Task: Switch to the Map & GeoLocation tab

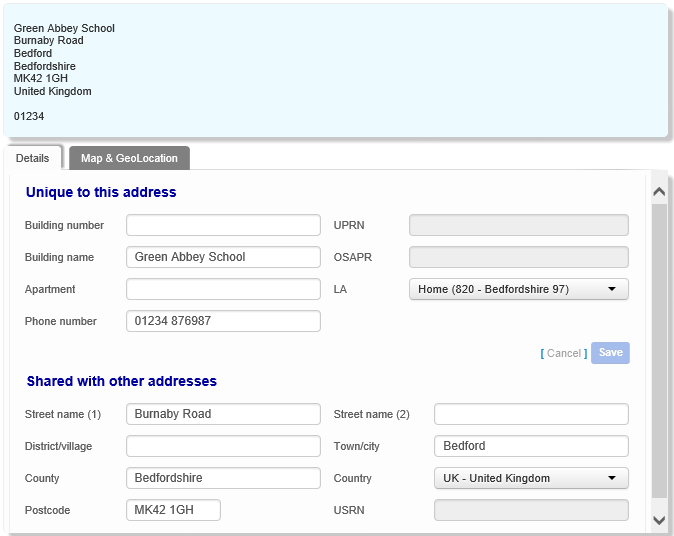Action: pyautogui.click(x=129, y=158)
